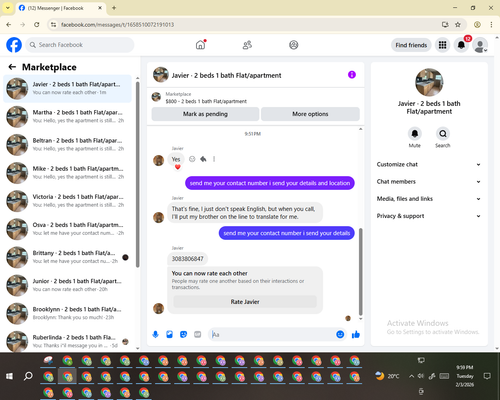500x400 pixels.
Task: Choose a GIF from composer
Action: click(198, 334)
